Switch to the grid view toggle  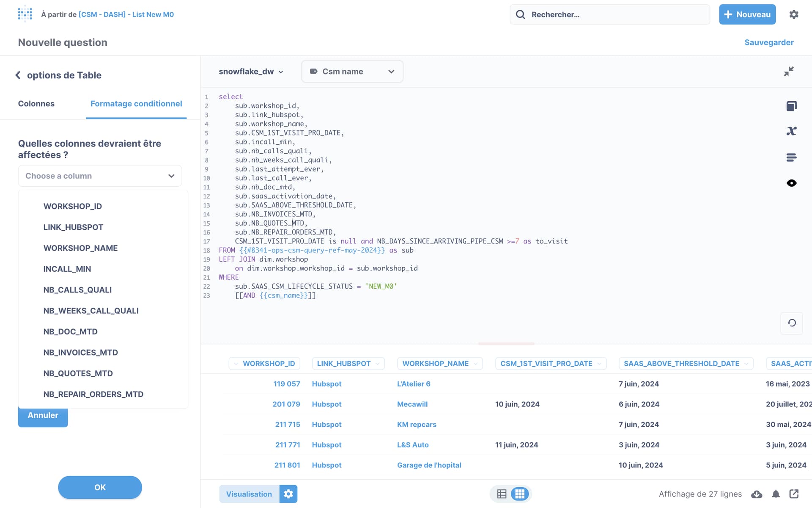(520, 494)
